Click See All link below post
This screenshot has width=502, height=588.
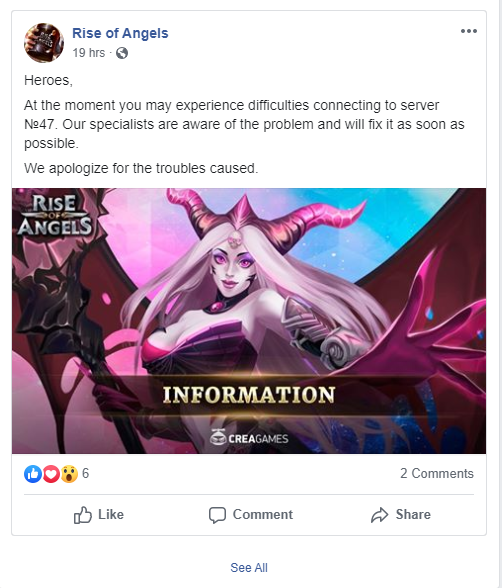click(249, 568)
